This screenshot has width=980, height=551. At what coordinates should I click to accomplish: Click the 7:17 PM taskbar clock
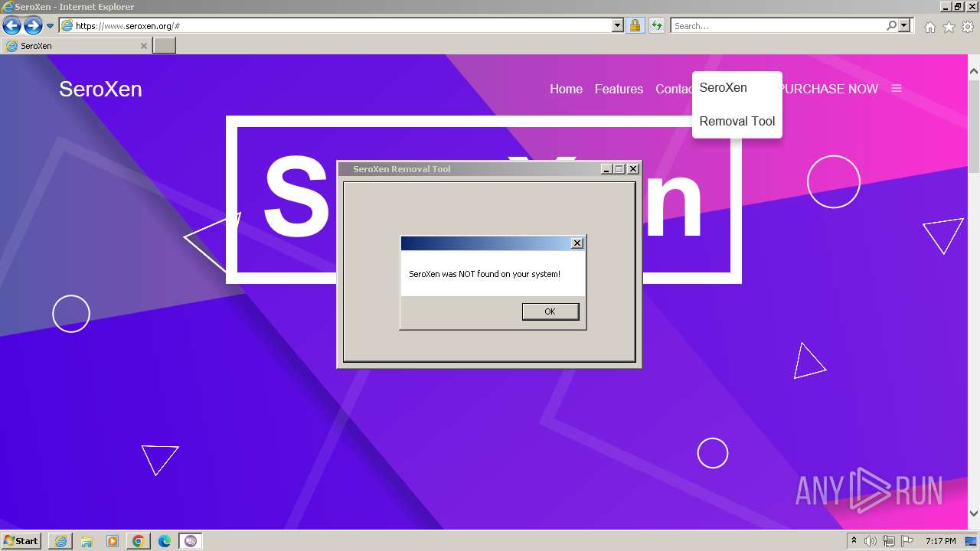940,541
